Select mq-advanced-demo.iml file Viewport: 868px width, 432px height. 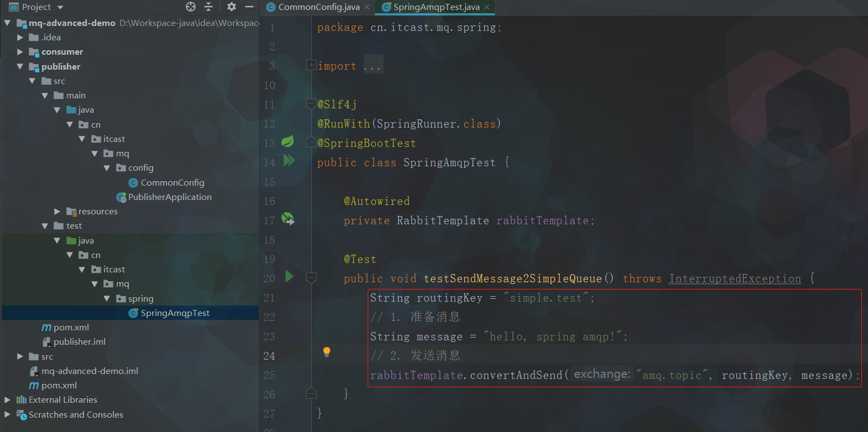pyautogui.click(x=90, y=371)
